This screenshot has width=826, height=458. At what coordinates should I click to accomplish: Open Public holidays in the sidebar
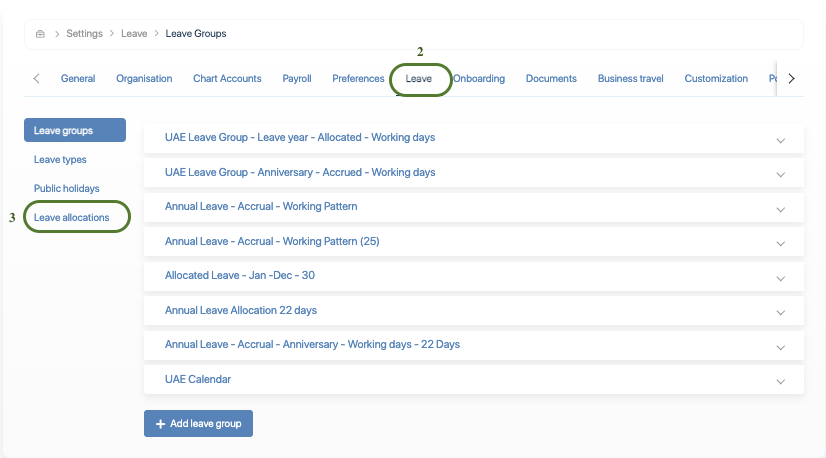click(67, 188)
